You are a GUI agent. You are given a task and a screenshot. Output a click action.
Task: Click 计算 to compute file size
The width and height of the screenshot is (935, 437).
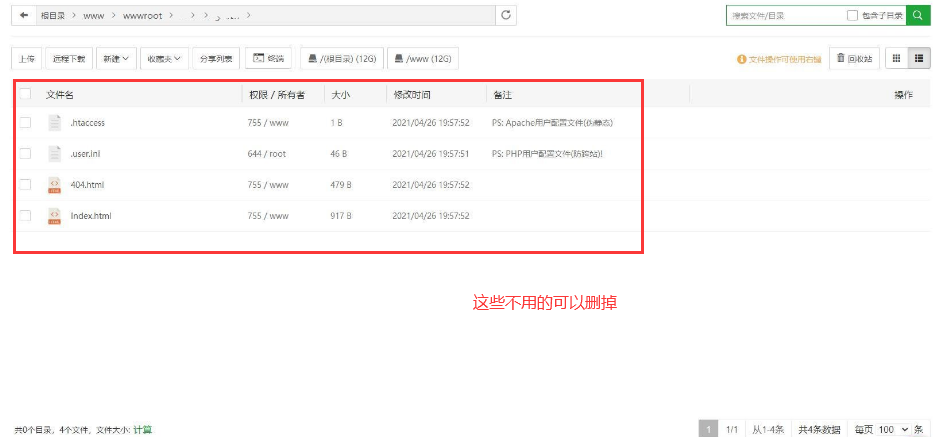click(143, 430)
